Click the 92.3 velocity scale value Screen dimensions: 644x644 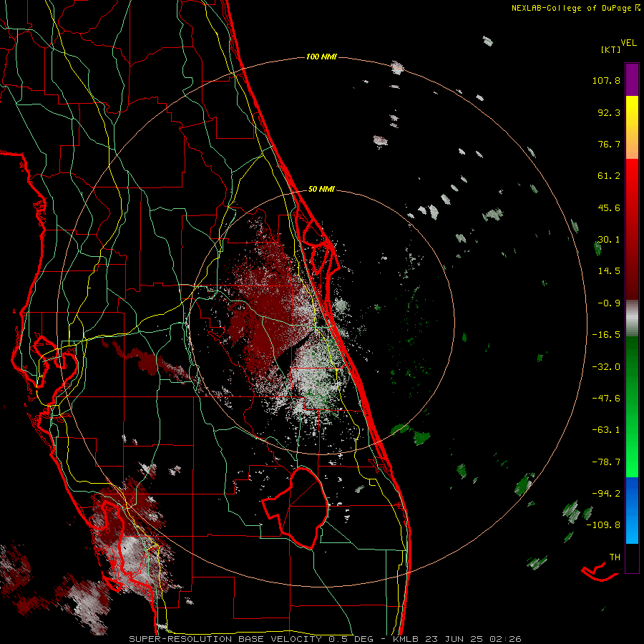click(x=609, y=112)
